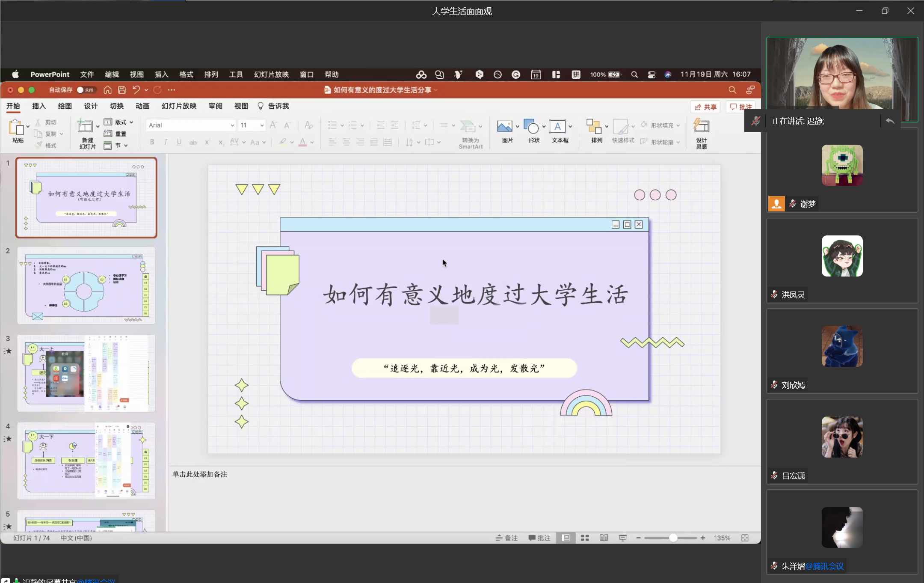Click the Text Box icon
This screenshot has height=583, width=924.
557,127
